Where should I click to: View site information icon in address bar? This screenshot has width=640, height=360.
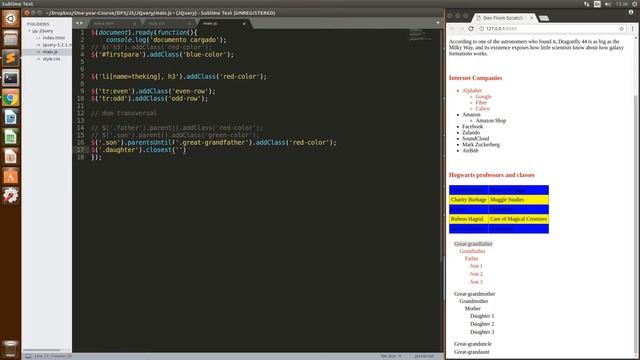point(481,29)
